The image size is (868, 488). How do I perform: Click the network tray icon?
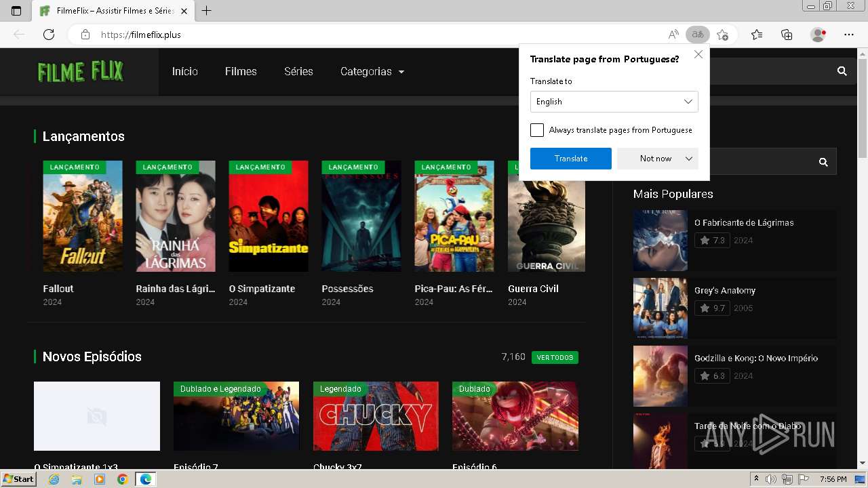pyautogui.click(x=787, y=479)
